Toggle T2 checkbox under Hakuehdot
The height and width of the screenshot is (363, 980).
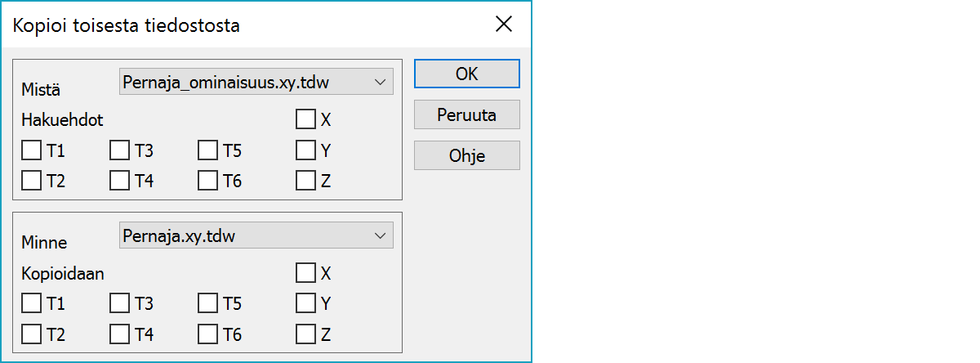(32, 181)
